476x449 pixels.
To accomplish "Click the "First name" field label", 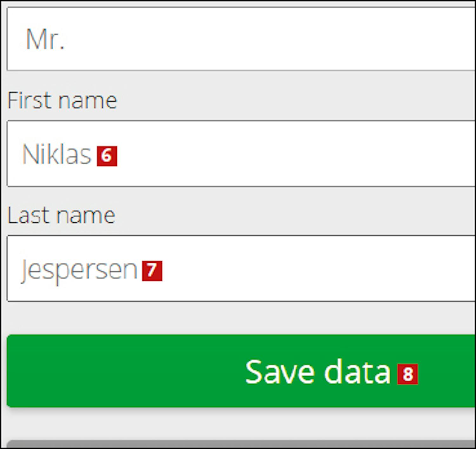I will pyautogui.click(x=62, y=100).
